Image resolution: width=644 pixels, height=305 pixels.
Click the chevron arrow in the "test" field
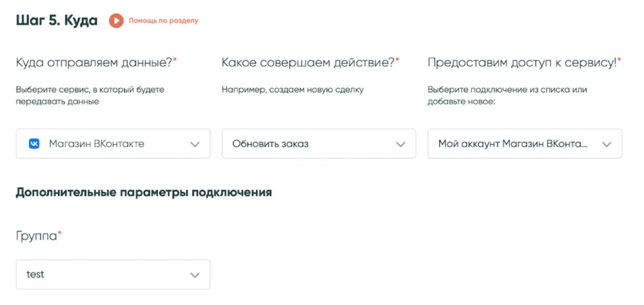click(195, 275)
